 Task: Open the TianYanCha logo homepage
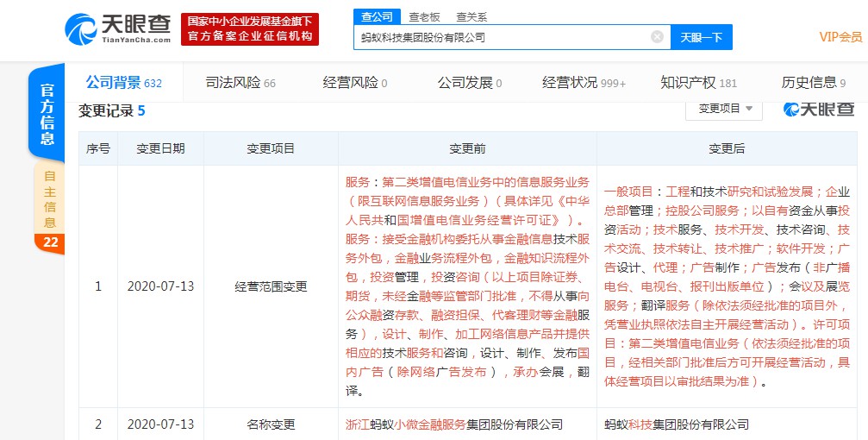point(118,28)
